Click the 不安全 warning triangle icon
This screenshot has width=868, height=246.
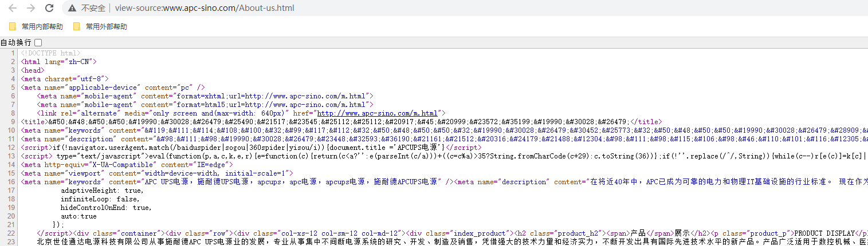[x=72, y=8]
